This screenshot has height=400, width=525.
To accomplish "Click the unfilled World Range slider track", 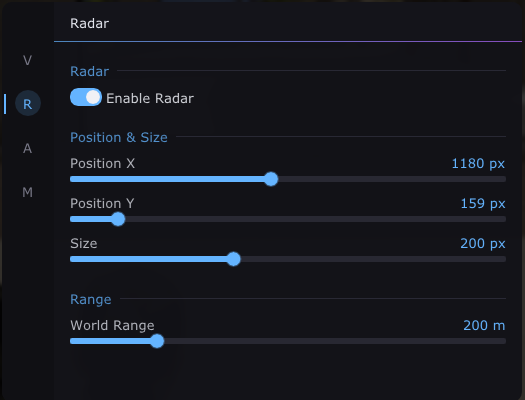I will [x=335, y=341].
